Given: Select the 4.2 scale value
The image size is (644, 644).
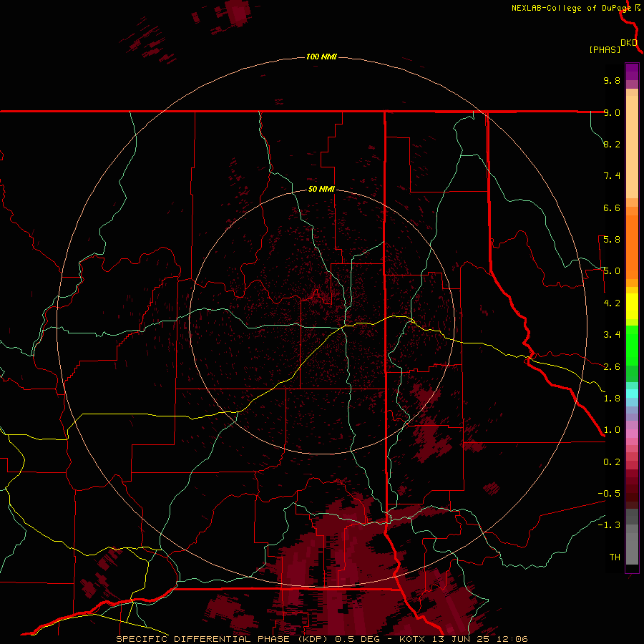Looking at the screenshot, I should pos(612,303).
